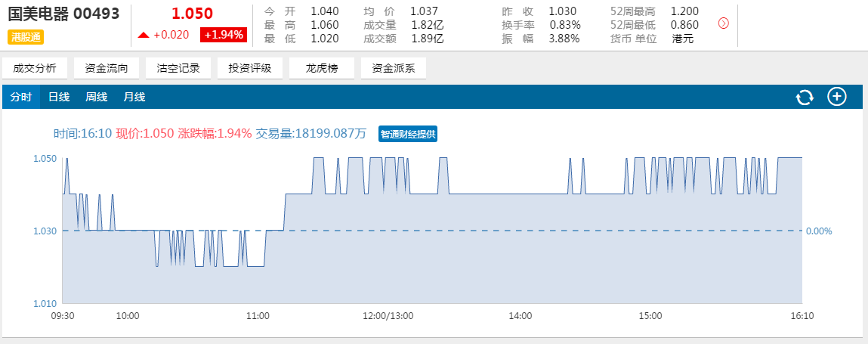
Task: Click the 换手率 value 0.83%
Action: [x=565, y=25]
